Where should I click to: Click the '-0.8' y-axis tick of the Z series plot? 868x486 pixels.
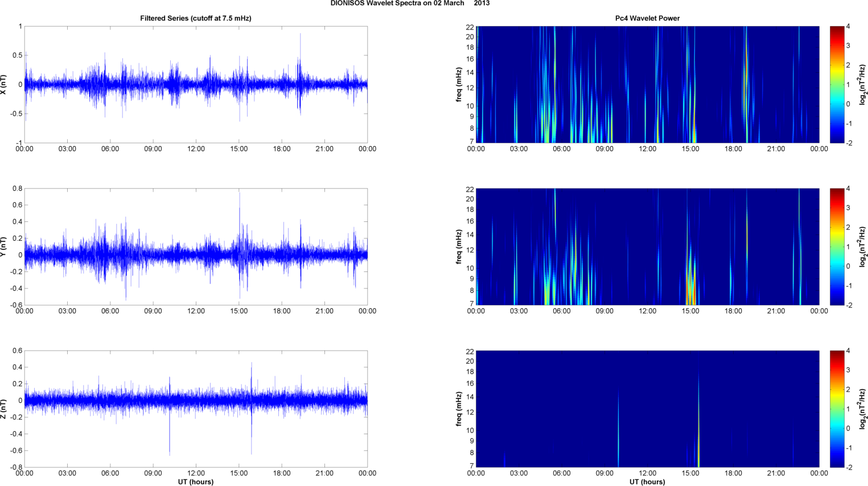(x=16, y=468)
